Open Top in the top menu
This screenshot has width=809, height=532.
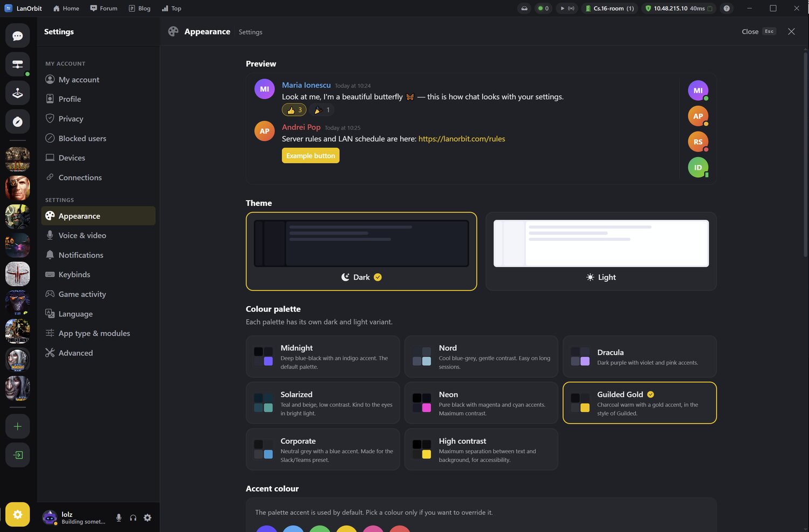tap(172, 8)
